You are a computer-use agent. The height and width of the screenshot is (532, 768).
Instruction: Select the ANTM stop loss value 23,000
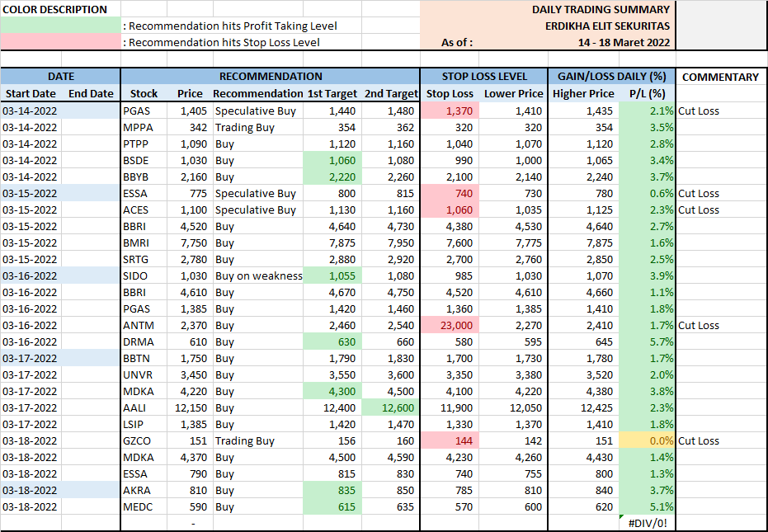tap(450, 325)
